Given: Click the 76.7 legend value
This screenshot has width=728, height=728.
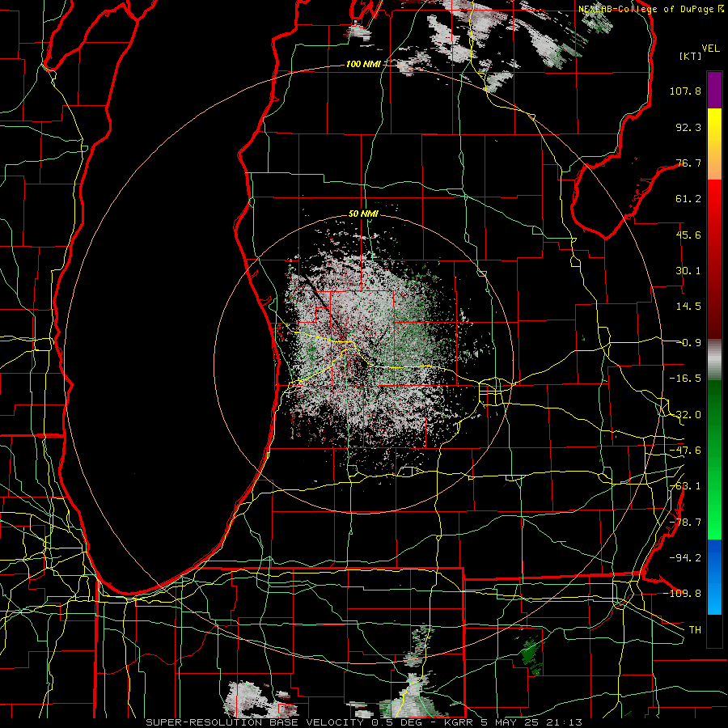Looking at the screenshot, I should pyautogui.click(x=688, y=163).
